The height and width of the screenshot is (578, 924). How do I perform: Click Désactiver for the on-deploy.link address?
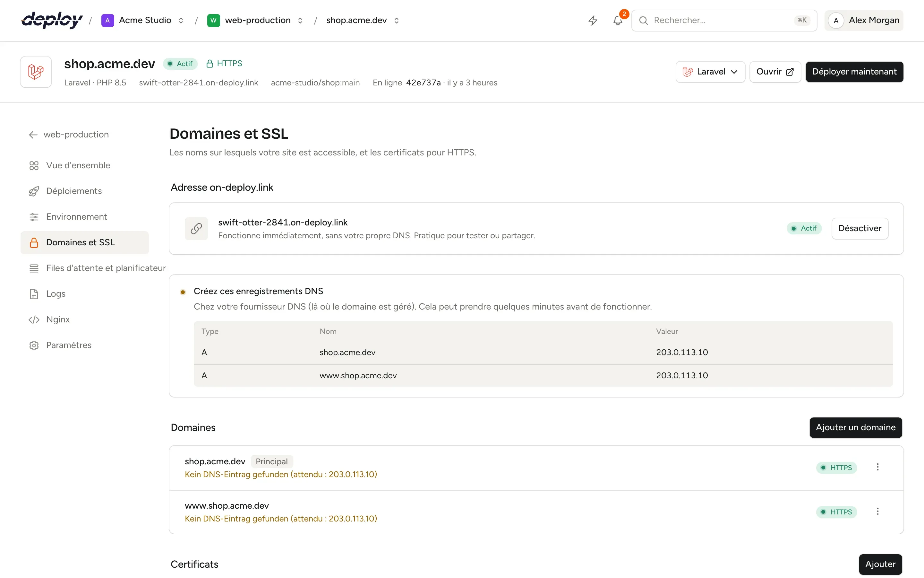pos(860,229)
